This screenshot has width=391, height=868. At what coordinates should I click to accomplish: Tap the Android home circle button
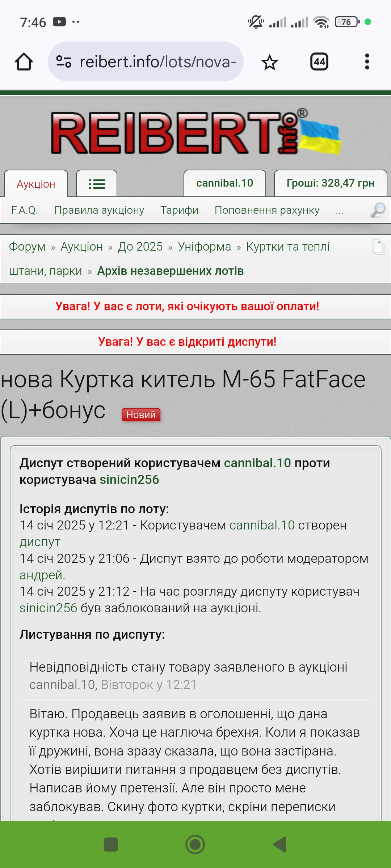coord(195,844)
